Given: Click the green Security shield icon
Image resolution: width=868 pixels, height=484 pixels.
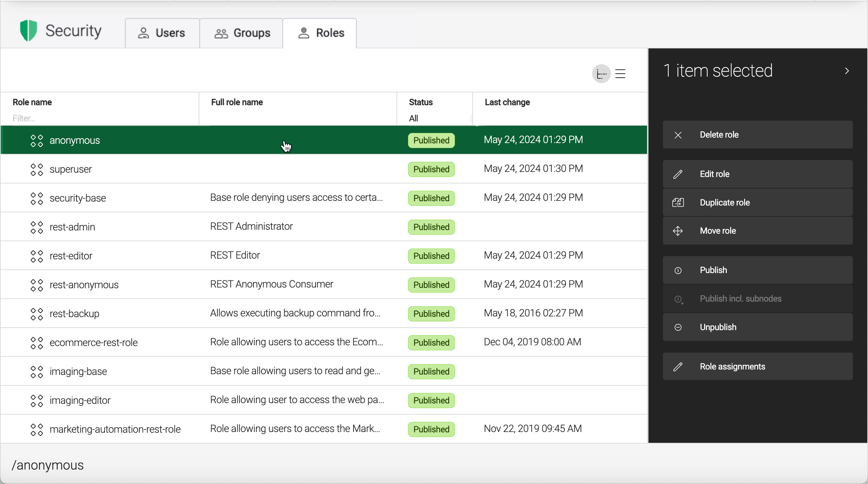Looking at the screenshot, I should pos(29,31).
